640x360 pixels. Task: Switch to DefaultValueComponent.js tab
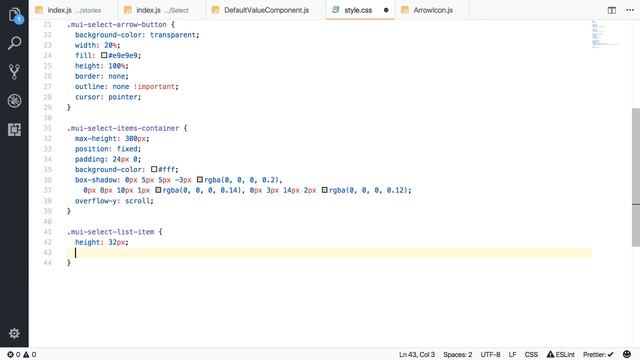pos(266,10)
